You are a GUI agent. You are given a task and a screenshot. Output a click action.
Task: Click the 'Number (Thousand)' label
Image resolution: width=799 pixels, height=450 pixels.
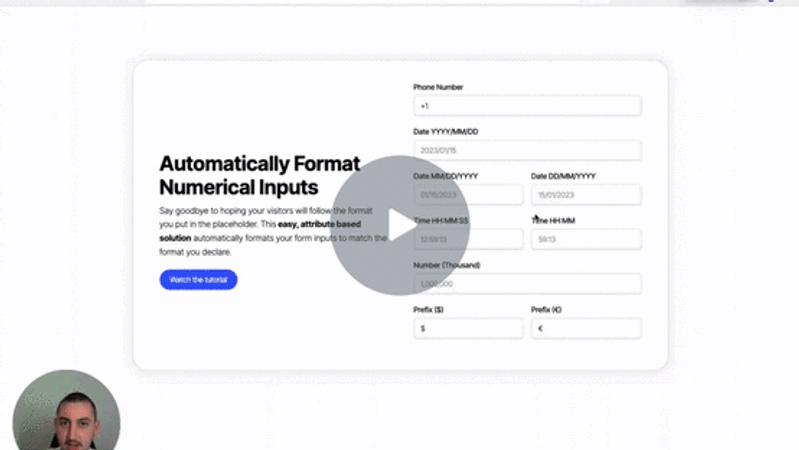coord(447,265)
